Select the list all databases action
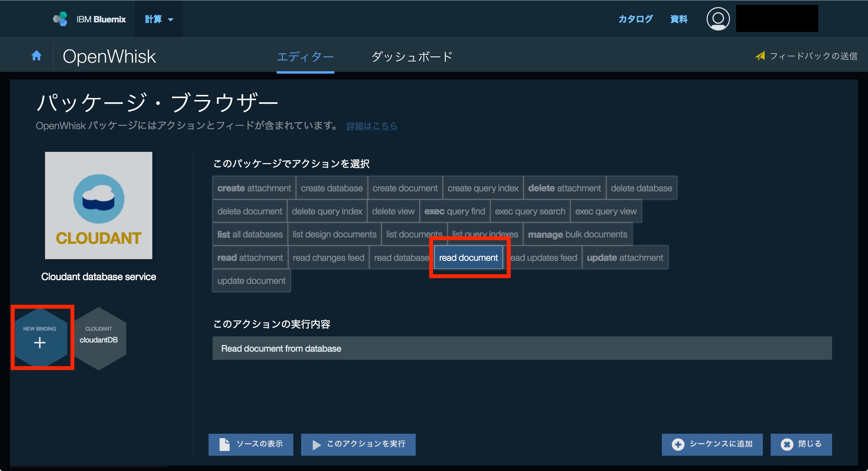The height and width of the screenshot is (471, 868). click(x=250, y=234)
